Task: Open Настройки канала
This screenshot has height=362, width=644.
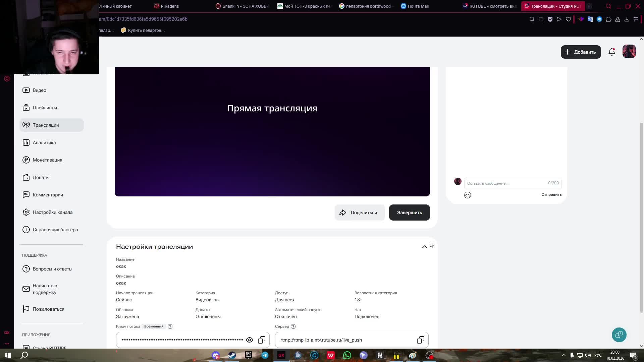Action: [52, 212]
